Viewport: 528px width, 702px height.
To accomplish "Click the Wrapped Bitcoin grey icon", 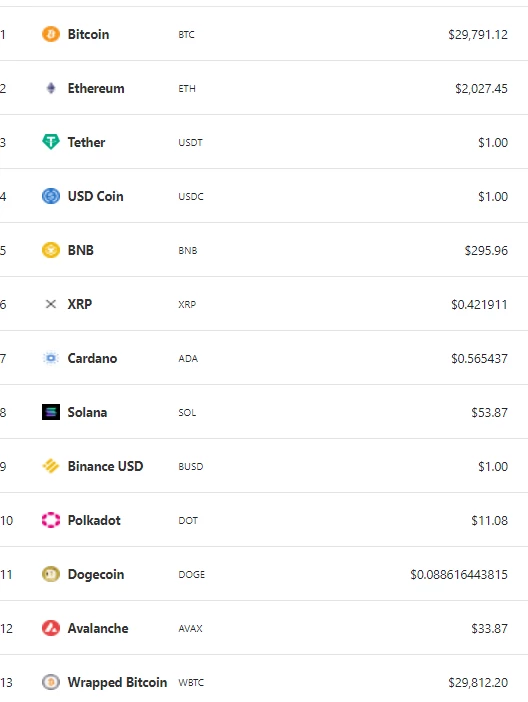I will (51, 682).
